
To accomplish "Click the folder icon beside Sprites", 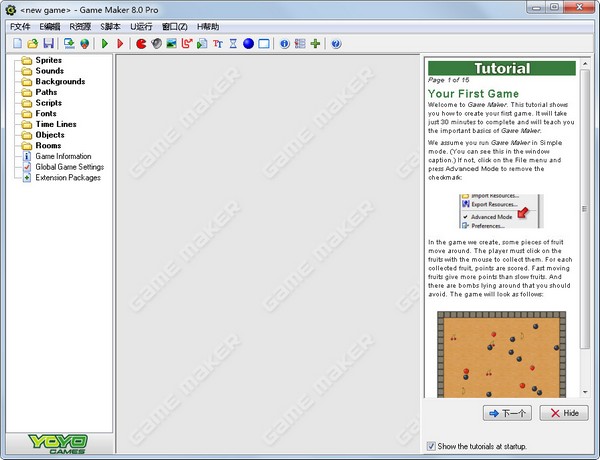I will [x=26, y=60].
